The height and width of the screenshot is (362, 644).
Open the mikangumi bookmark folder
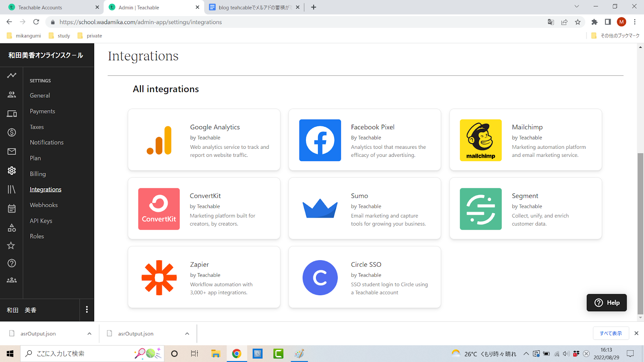tap(24, 36)
